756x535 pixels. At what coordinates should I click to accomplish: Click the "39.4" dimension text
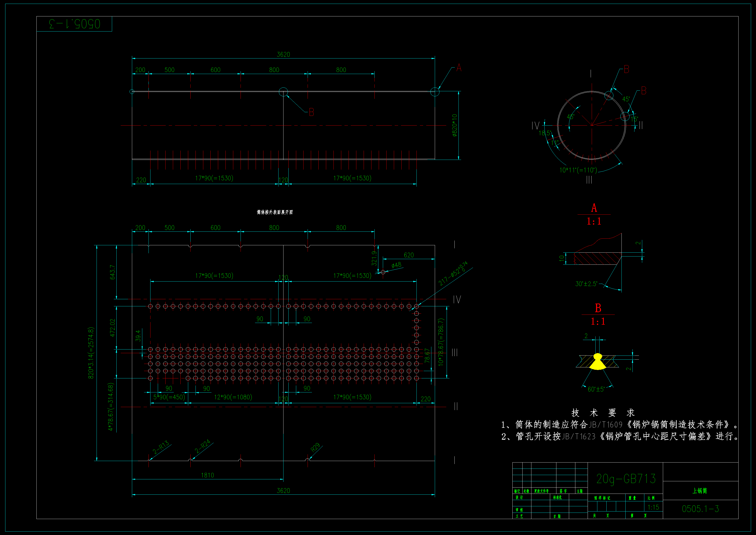[x=138, y=336]
